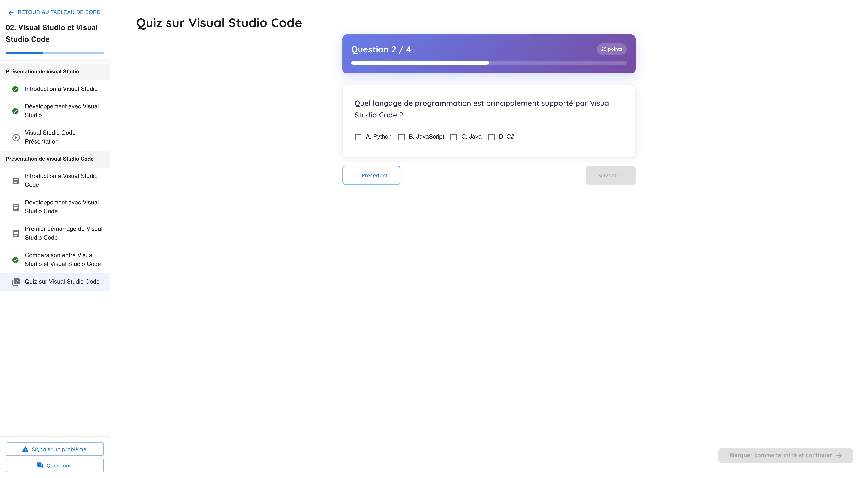Image resolution: width=868 pixels, height=478 pixels.
Task: Click the document icon for Premier démarrage de Visual Studio Code
Action: (16, 233)
